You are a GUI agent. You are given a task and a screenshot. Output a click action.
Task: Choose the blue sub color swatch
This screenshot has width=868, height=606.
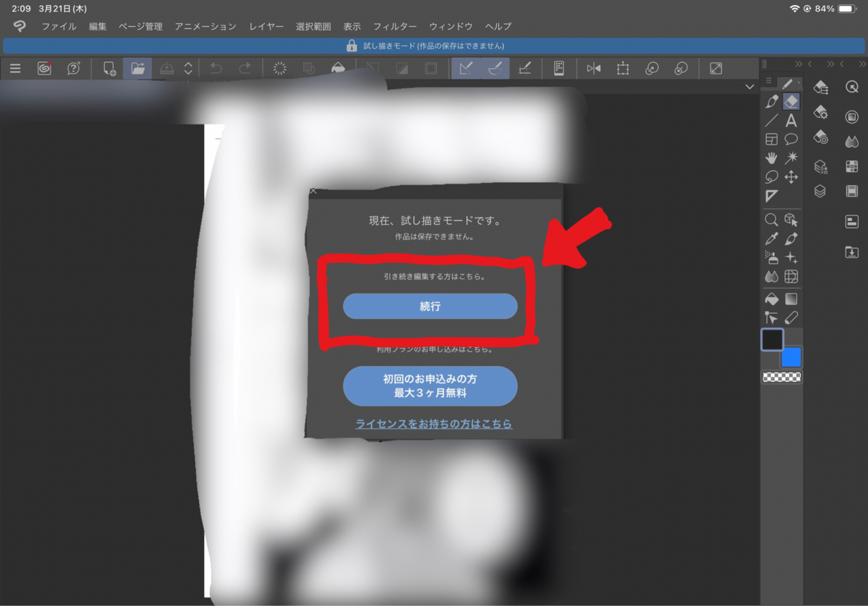(x=792, y=357)
